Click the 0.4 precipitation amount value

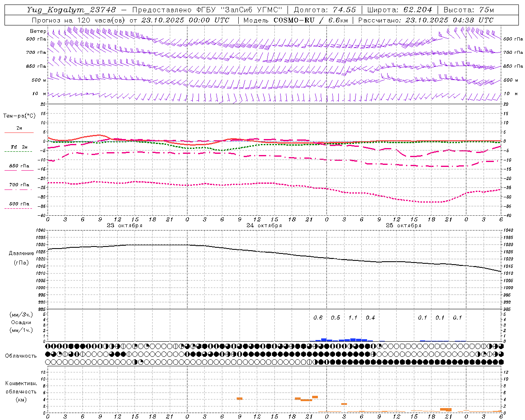pos(370,318)
